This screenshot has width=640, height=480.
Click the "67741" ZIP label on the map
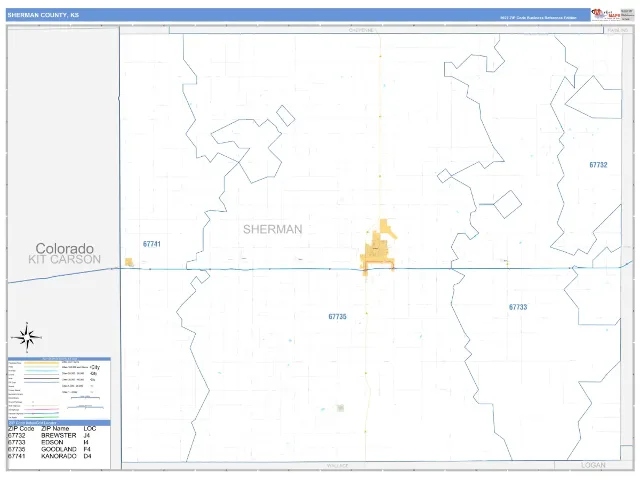[x=152, y=244]
